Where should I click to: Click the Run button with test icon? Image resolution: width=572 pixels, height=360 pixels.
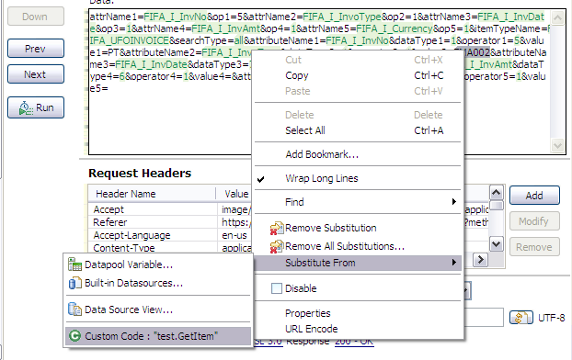pyautogui.click(x=36, y=108)
